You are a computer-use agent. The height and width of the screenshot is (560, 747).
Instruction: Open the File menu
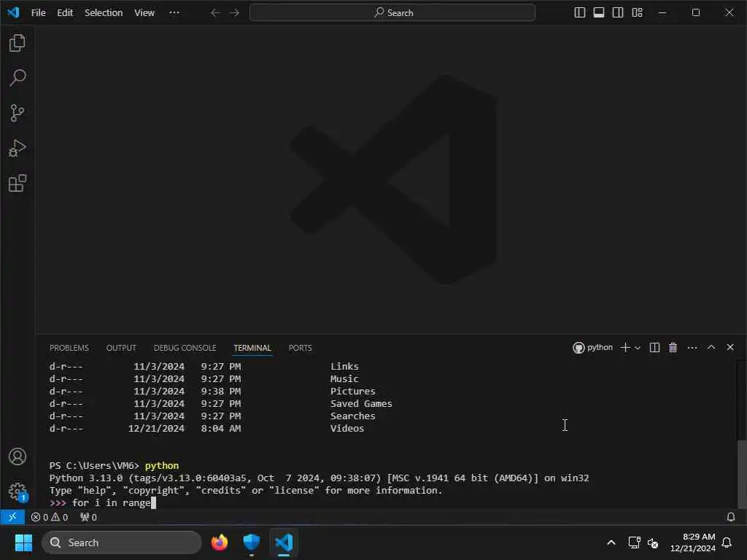coord(38,13)
